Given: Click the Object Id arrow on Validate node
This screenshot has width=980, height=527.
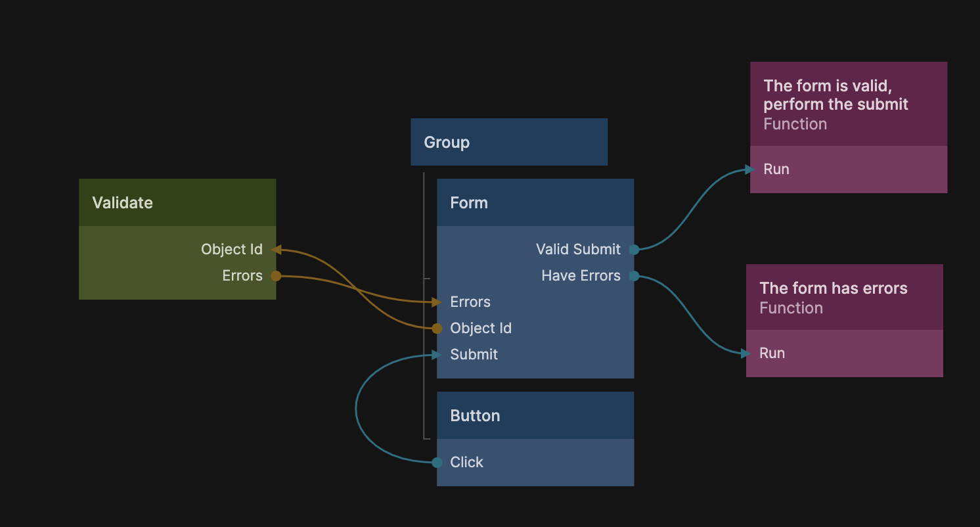Looking at the screenshot, I should (x=277, y=250).
